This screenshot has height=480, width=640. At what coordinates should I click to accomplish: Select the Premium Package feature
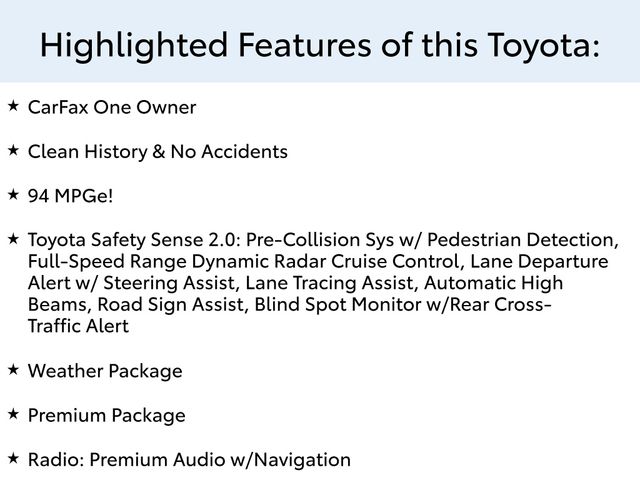click(x=107, y=415)
